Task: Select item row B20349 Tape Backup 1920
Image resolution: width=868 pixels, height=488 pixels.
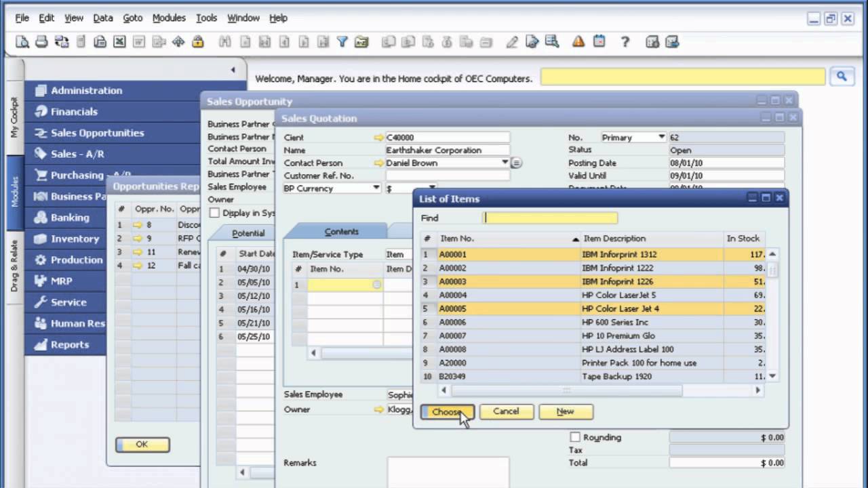Action: [x=593, y=376]
